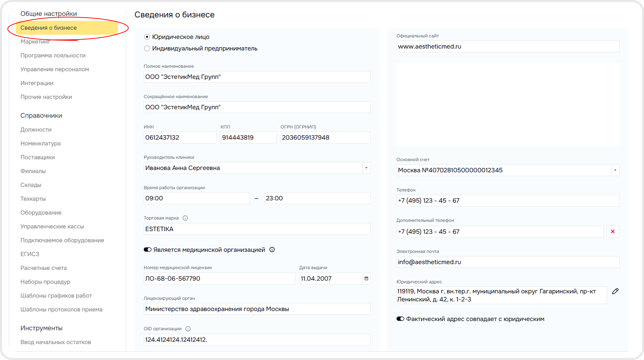Open Интеграции settings
This screenshot has width=644, height=360.
(x=37, y=83)
